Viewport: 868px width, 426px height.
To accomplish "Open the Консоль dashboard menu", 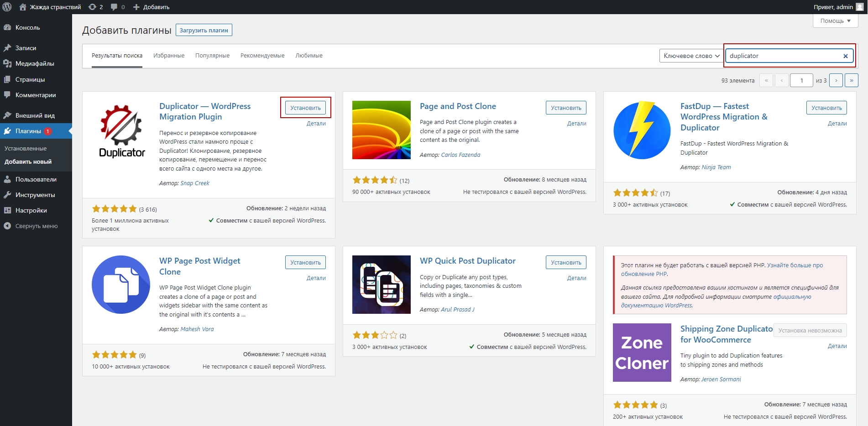I will click(x=36, y=27).
